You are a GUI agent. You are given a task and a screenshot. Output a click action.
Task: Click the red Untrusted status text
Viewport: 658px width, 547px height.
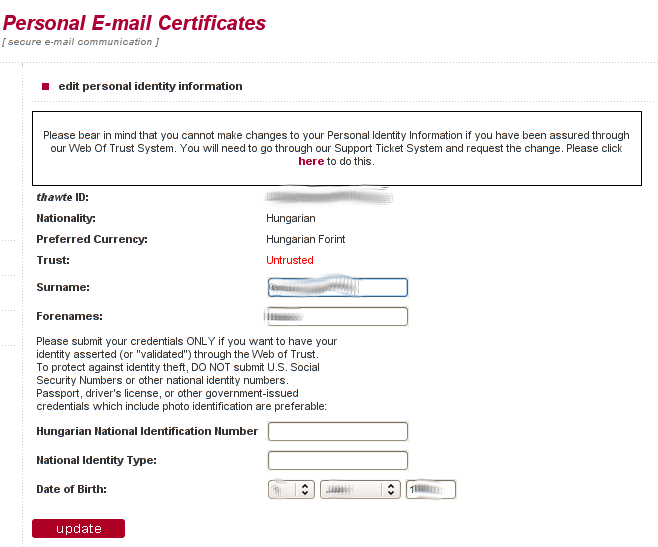[290, 260]
